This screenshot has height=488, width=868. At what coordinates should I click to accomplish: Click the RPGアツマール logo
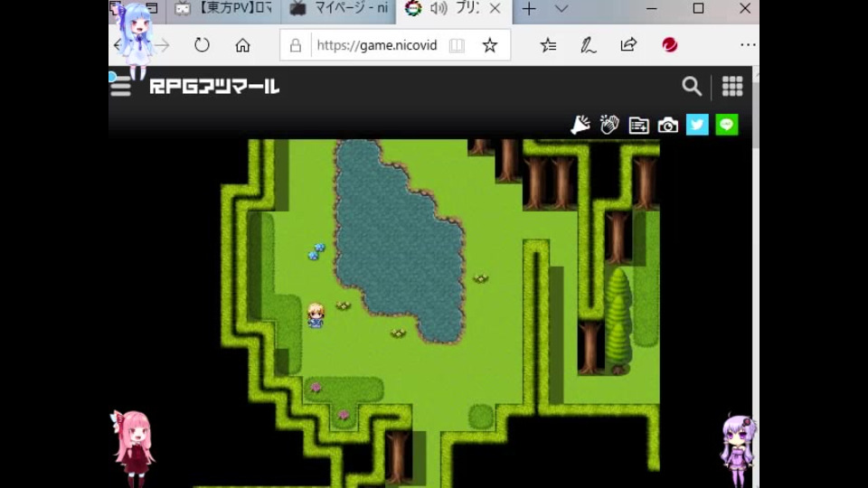coord(214,87)
